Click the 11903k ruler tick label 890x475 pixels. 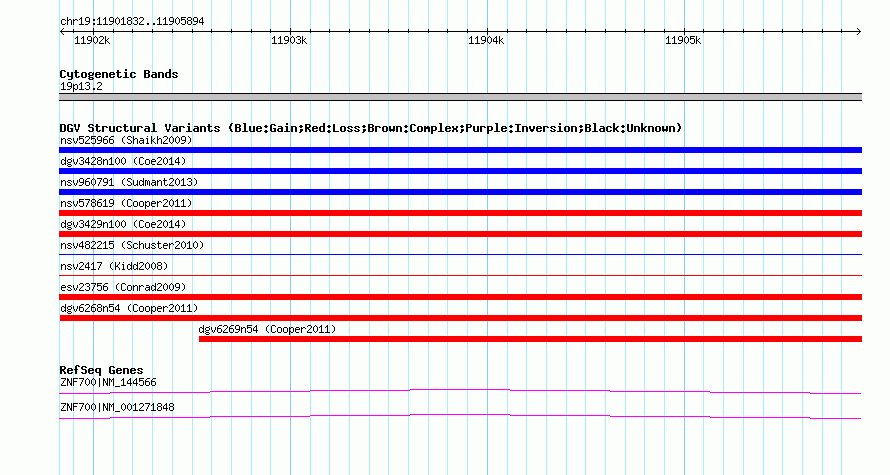pos(289,40)
